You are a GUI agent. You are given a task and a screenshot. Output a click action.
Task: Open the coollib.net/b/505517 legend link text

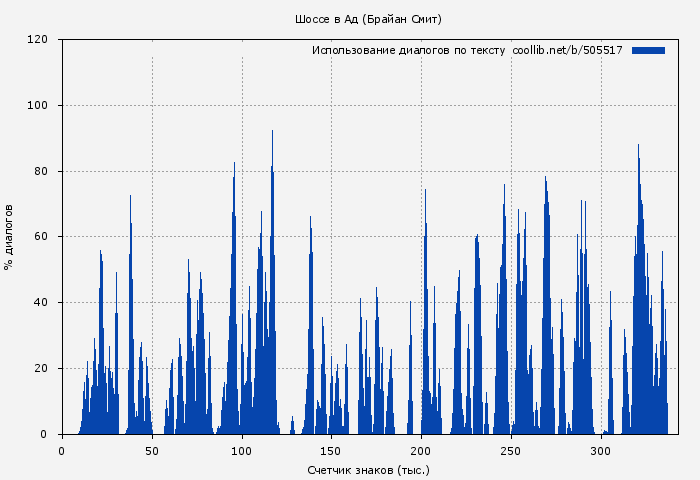pos(567,50)
